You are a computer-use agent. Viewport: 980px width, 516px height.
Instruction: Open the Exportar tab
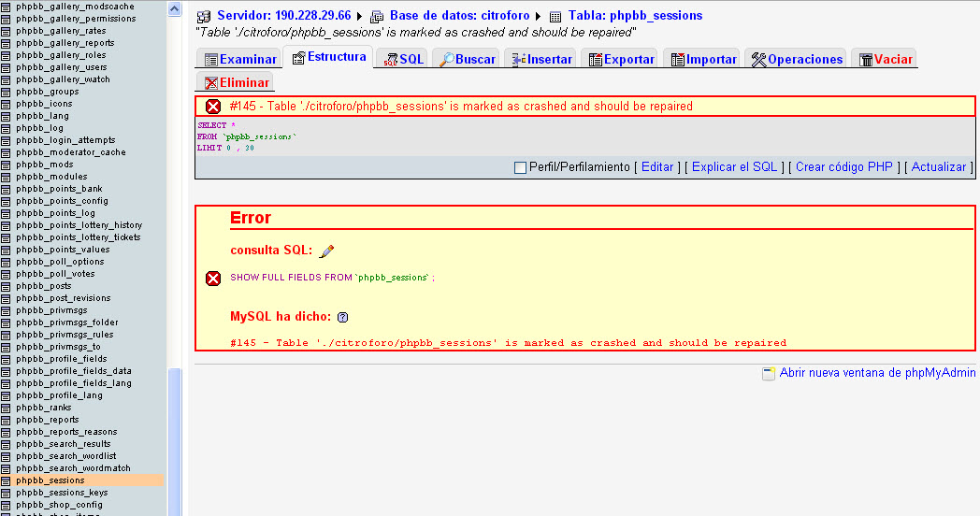(621, 59)
